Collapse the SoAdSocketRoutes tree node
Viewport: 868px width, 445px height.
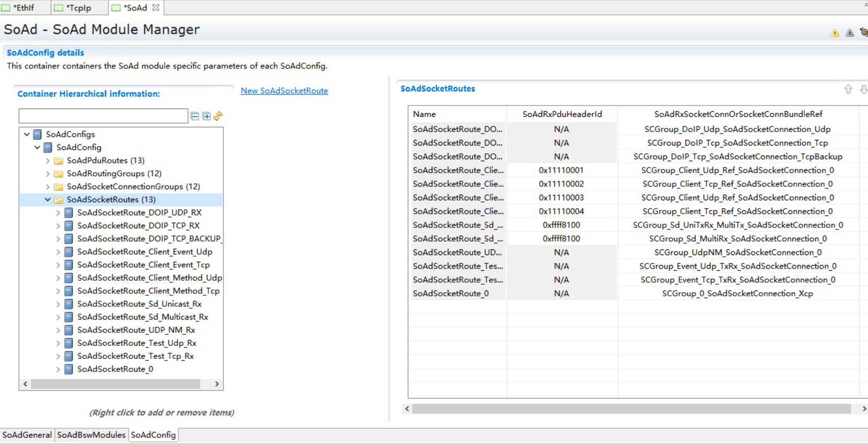tap(48, 200)
